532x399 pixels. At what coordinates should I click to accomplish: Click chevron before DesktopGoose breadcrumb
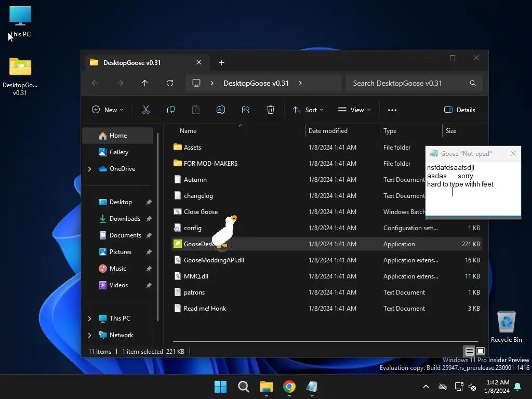tap(212, 83)
